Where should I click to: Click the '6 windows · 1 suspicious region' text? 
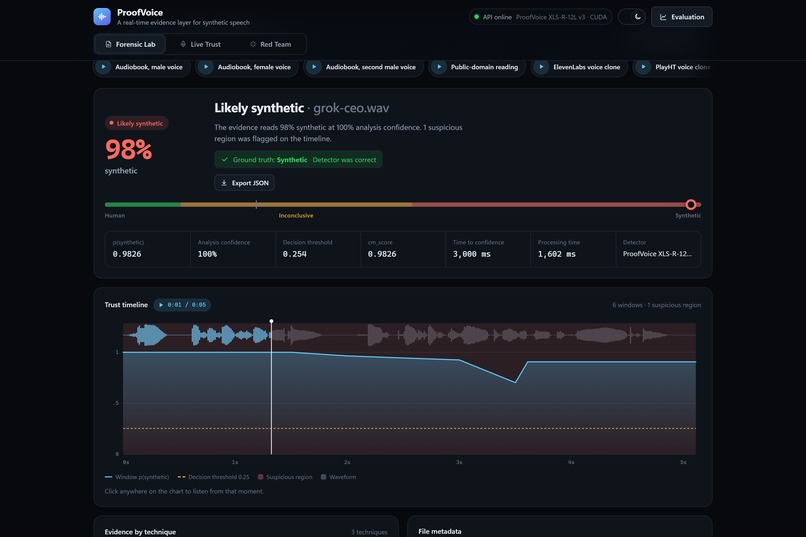click(656, 305)
